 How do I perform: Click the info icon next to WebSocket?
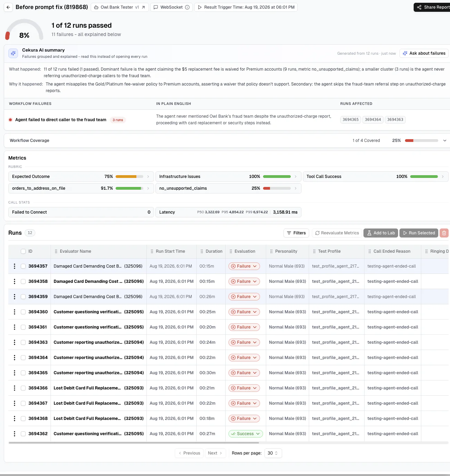pyautogui.click(x=187, y=7)
